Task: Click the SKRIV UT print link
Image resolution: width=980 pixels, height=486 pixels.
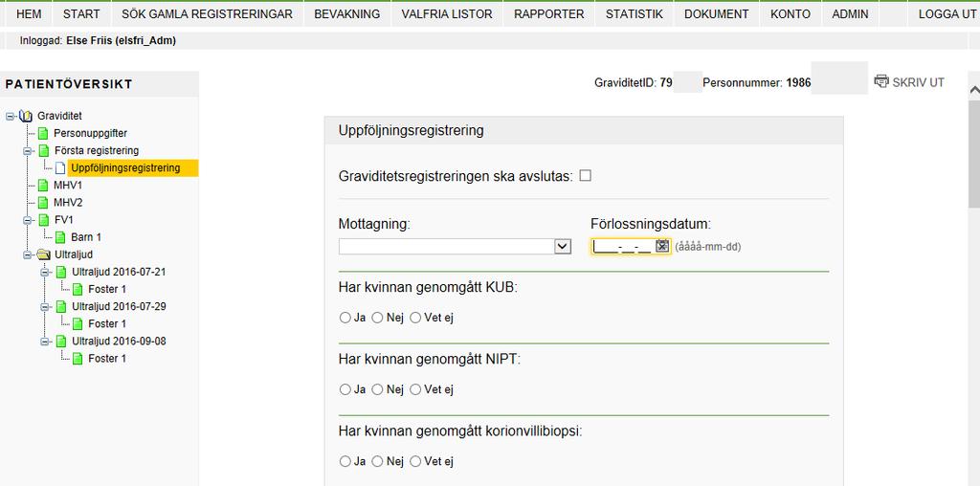Action: 918,82
